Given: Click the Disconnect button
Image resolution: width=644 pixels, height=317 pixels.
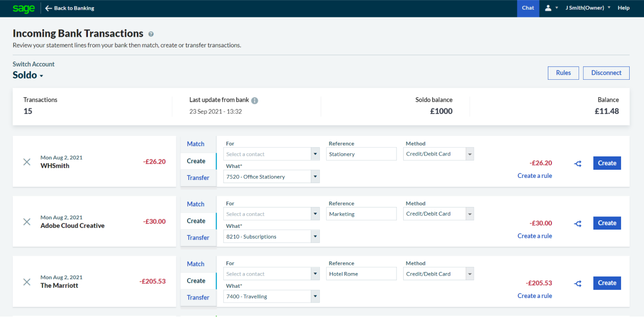Looking at the screenshot, I should coord(606,73).
